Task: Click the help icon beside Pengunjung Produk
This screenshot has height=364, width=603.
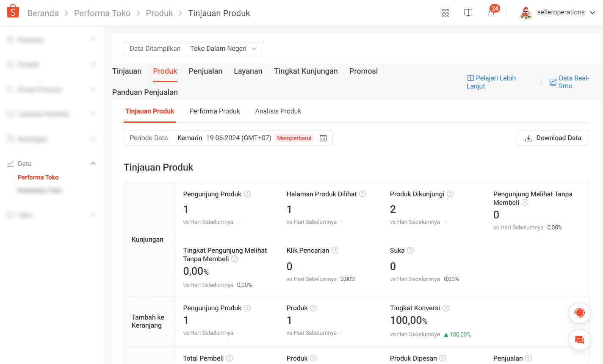Action: 248,194
